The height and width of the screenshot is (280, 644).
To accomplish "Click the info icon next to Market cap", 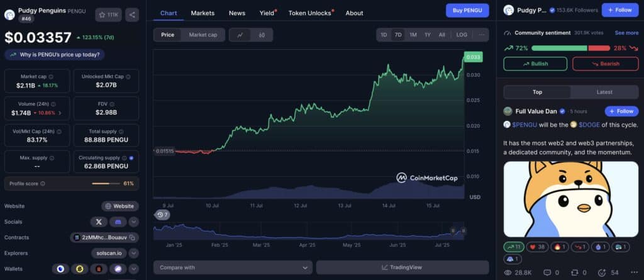I will [51, 77].
